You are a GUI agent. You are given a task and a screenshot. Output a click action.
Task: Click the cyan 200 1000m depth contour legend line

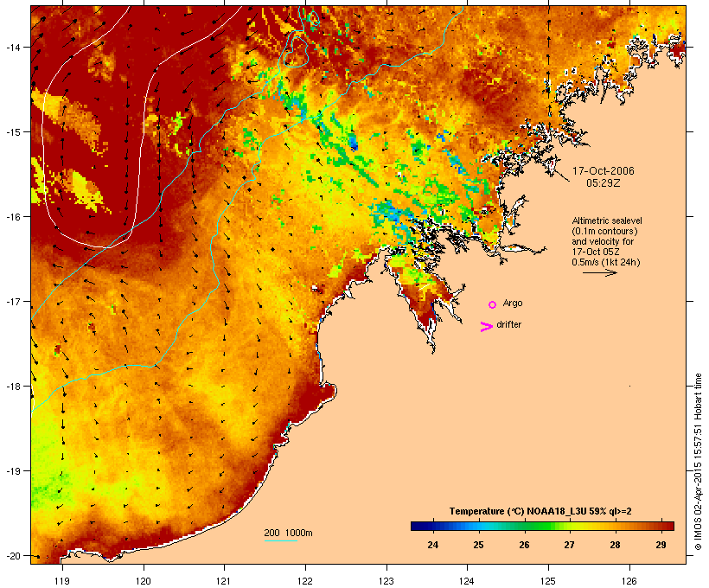tap(280, 540)
